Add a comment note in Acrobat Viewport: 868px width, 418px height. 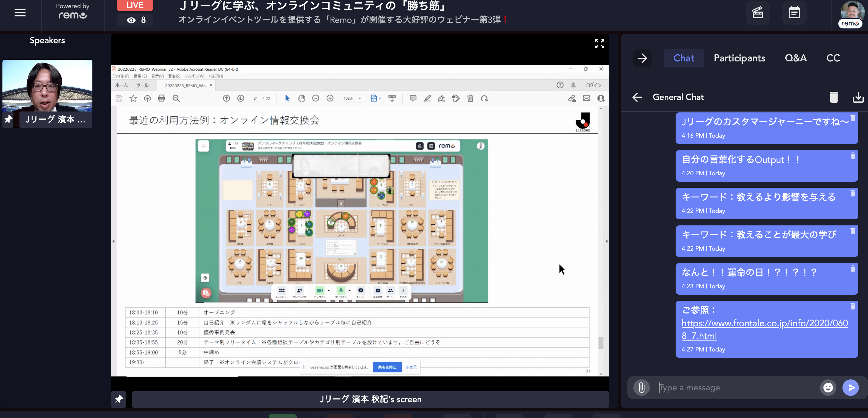413,98
